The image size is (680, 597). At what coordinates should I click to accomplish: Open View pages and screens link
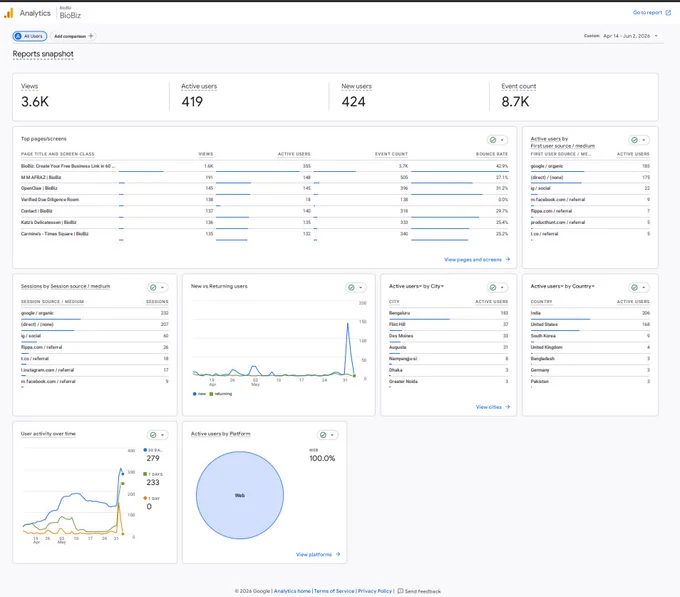(x=477, y=259)
